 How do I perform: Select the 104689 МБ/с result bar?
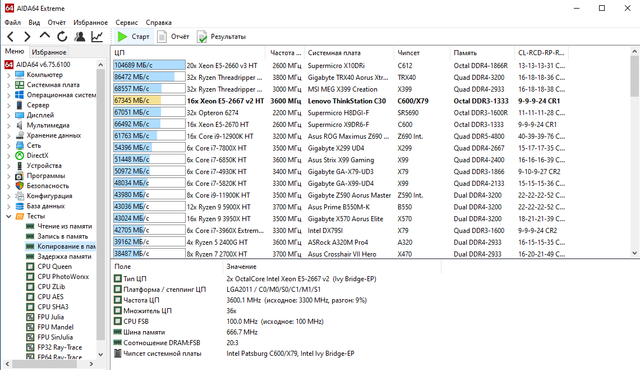[x=149, y=65]
